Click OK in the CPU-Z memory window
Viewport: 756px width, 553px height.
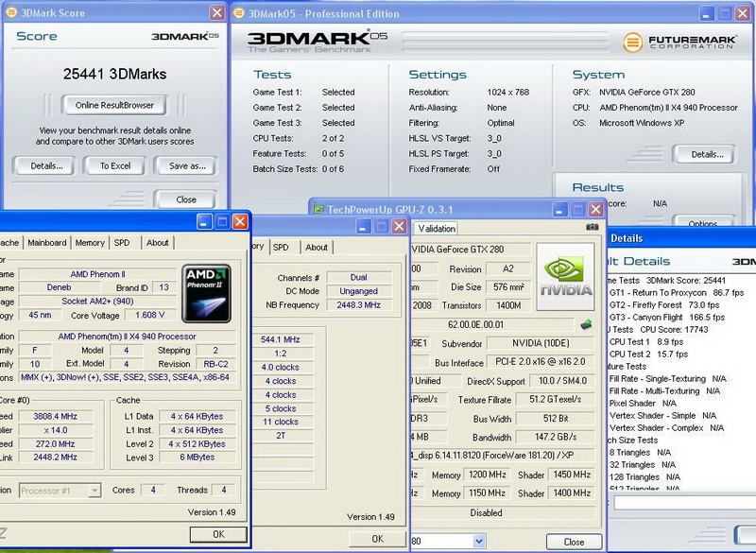point(377,539)
